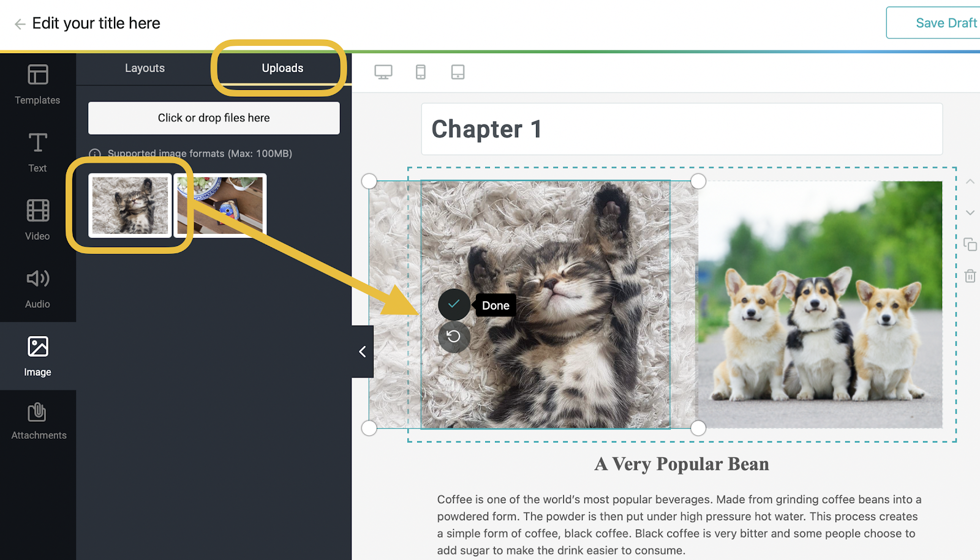
Task: Select the Text tool in sidebar
Action: pyautogui.click(x=37, y=152)
